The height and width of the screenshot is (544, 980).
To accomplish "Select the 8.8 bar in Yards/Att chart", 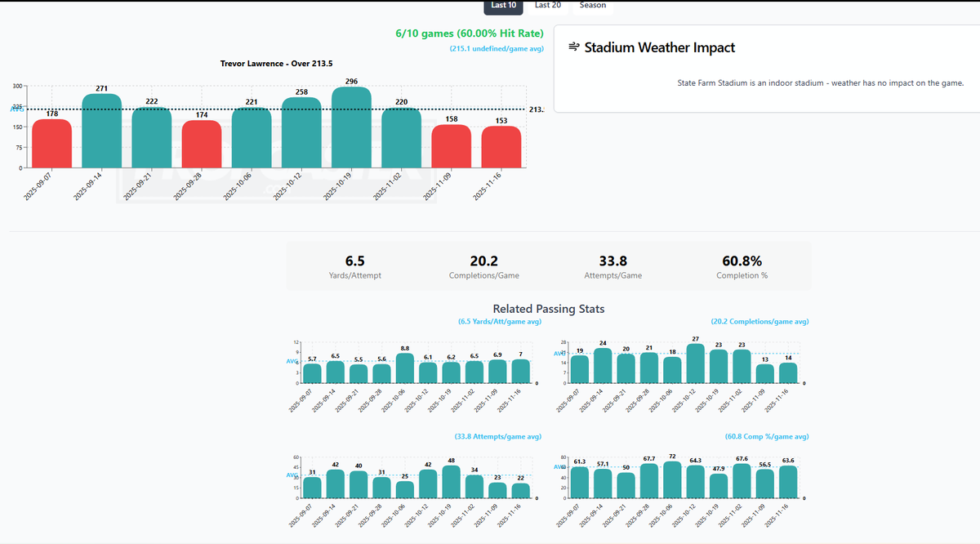I will 405,368.
